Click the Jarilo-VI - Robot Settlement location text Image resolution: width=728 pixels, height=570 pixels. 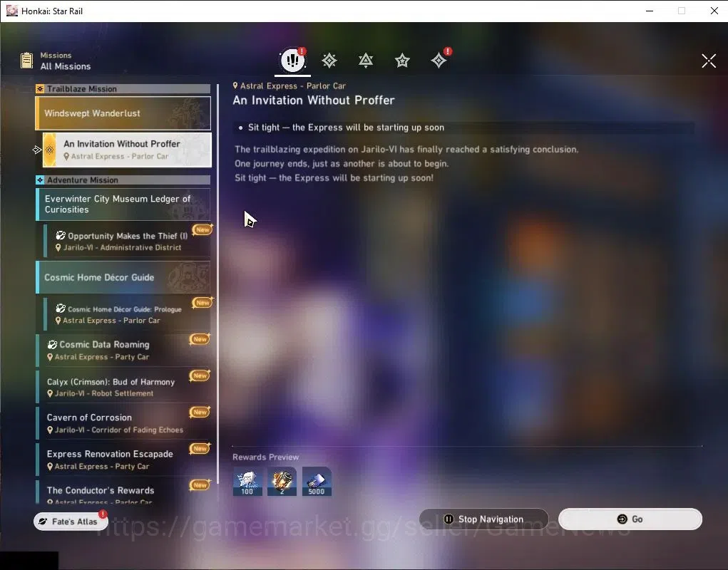pyautogui.click(x=104, y=393)
